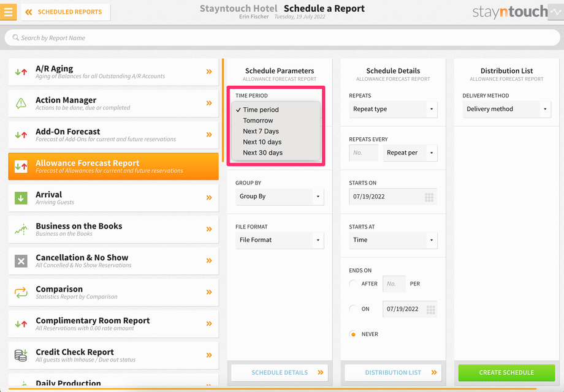This screenshot has width=564, height=392.
Task: Click chevron on Complimentary Room Report row
Action: 209,324
